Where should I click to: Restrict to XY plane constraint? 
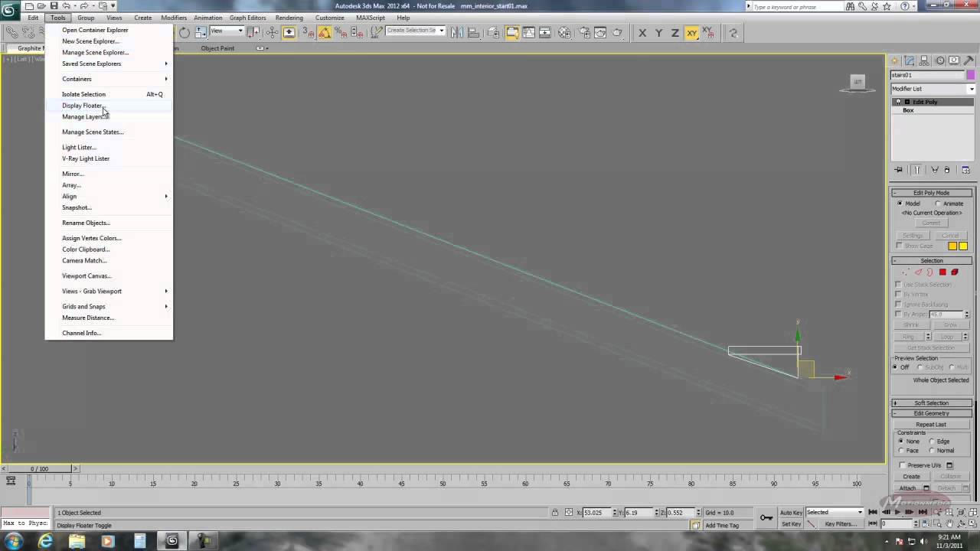tap(691, 32)
